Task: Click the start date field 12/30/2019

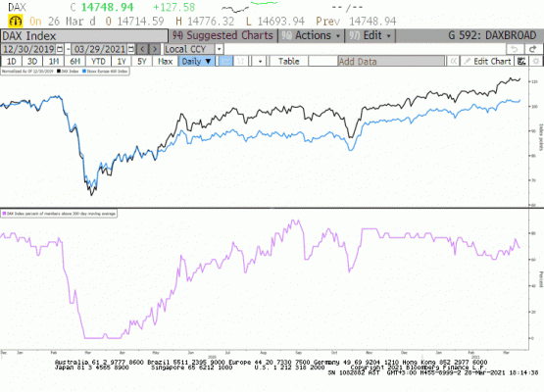Action: [x=28, y=49]
